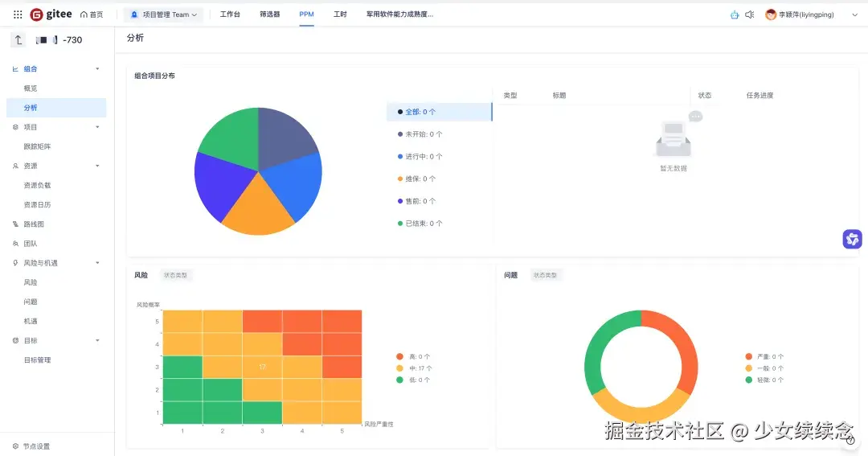
Task: Collapse the 组合 sidebar group arrow
Action: point(97,68)
